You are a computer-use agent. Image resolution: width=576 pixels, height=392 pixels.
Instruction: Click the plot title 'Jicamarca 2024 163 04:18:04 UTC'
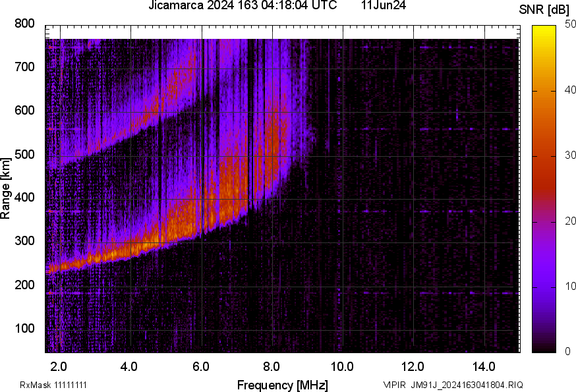click(243, 5)
